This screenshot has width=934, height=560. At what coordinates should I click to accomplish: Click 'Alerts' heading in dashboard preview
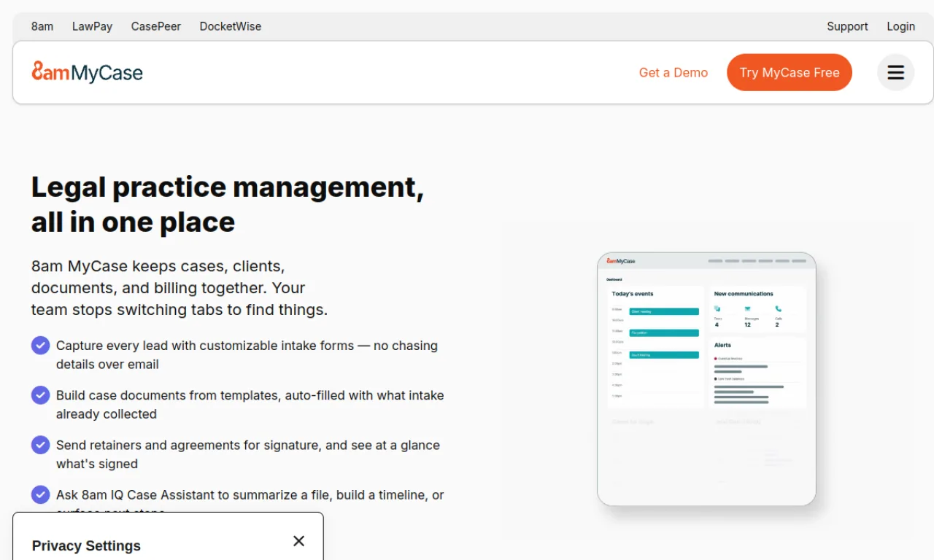tap(722, 345)
